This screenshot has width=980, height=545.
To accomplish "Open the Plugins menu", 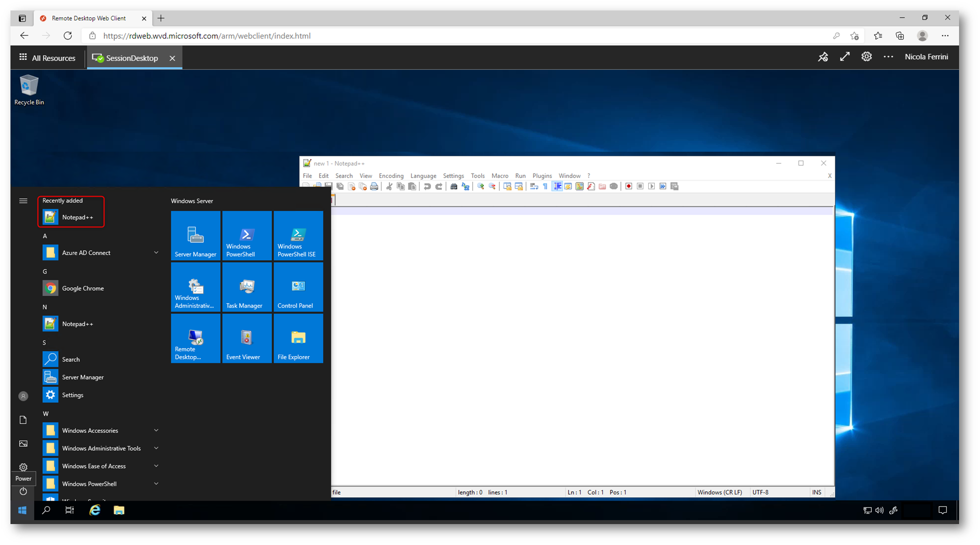I will coord(542,176).
